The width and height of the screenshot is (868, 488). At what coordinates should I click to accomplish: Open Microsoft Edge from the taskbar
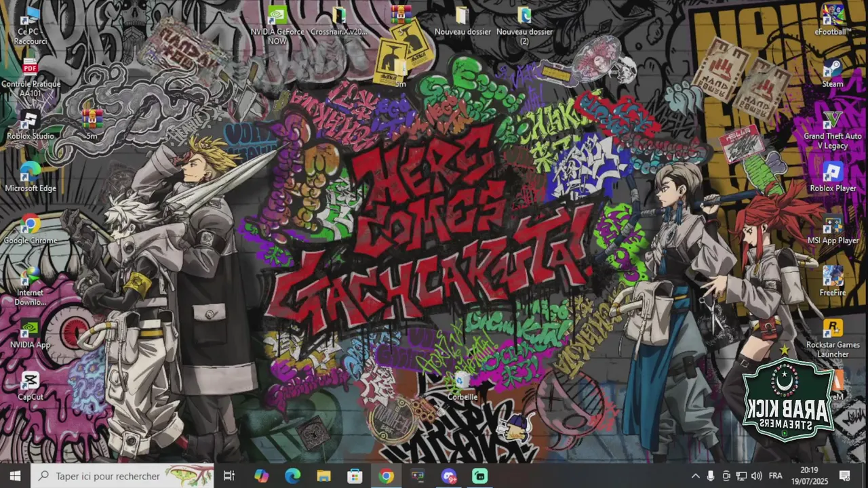pyautogui.click(x=292, y=476)
